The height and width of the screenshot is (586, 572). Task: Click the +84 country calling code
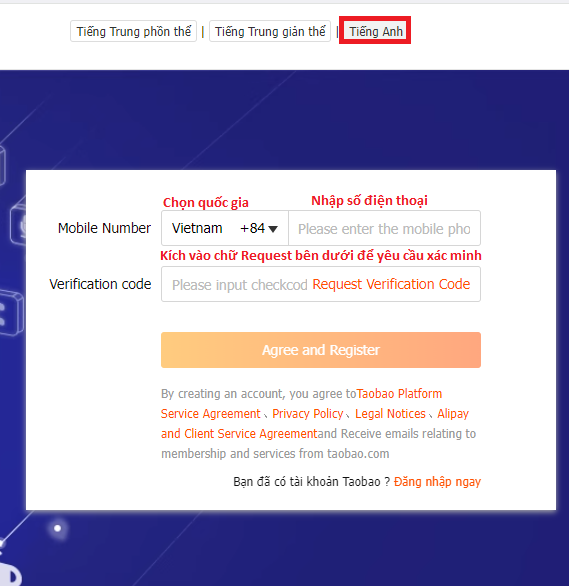point(253,228)
